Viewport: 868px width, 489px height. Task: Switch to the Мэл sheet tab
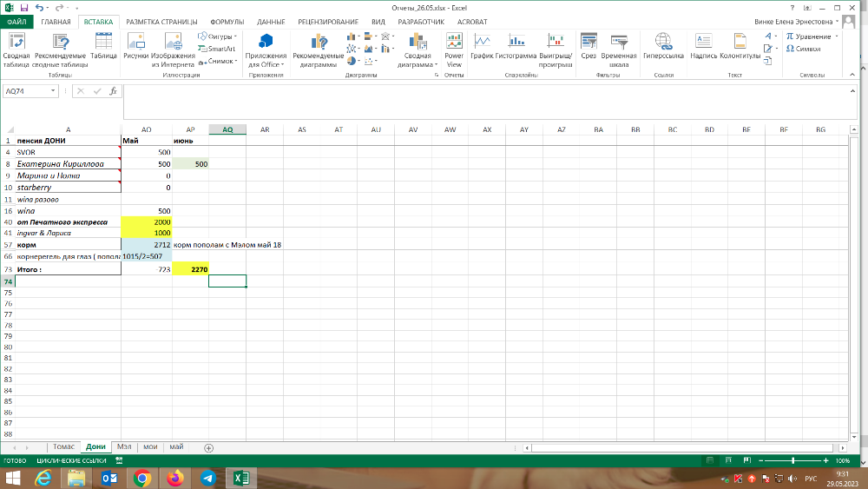124,446
